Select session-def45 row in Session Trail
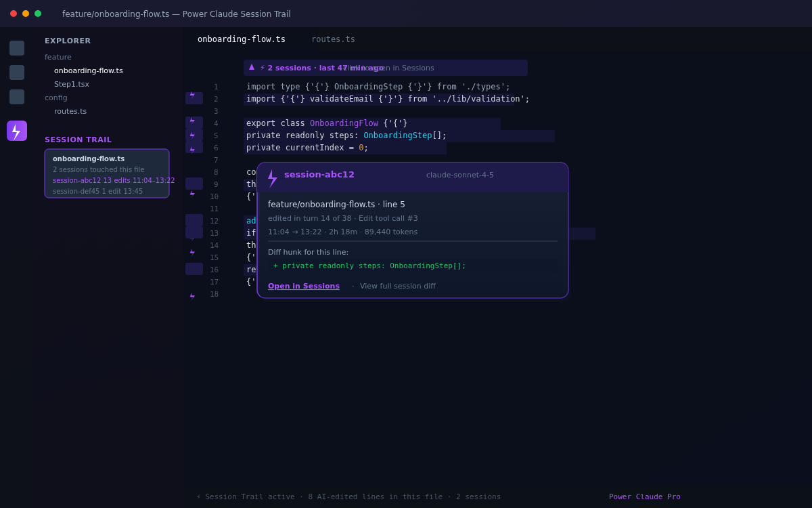 pos(98,192)
